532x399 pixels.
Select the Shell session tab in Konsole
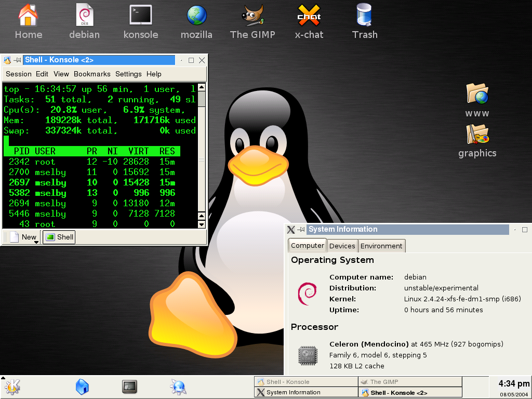coord(59,237)
